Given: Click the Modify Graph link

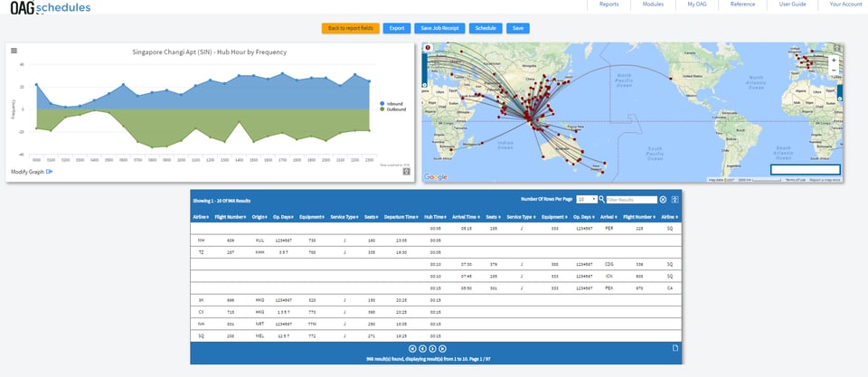Looking at the screenshot, I should 27,172.
